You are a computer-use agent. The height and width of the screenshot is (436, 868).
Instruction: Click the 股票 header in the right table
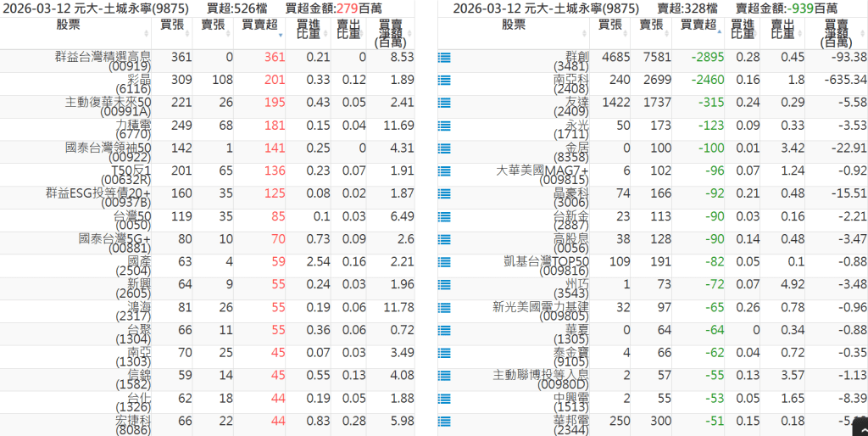point(513,25)
